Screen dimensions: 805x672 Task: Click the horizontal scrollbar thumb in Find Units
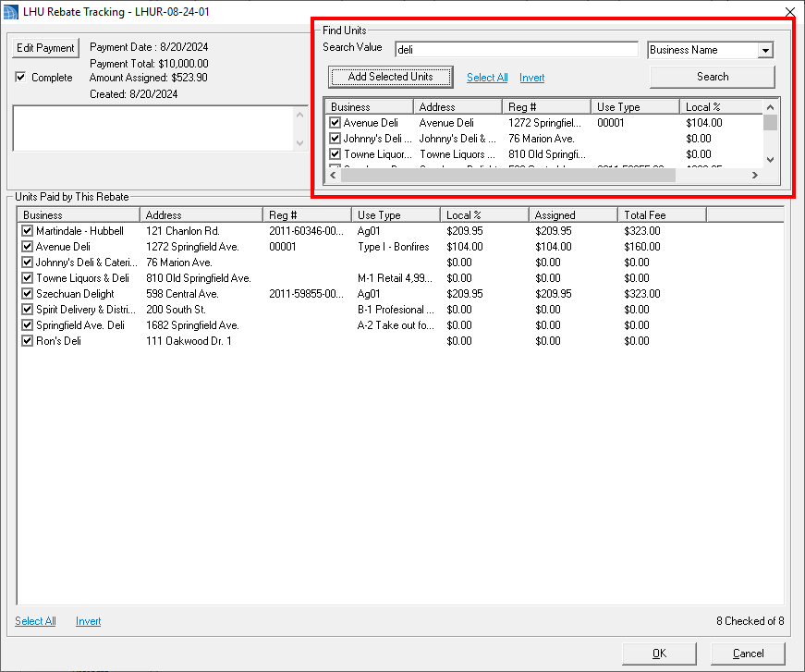(x=508, y=175)
